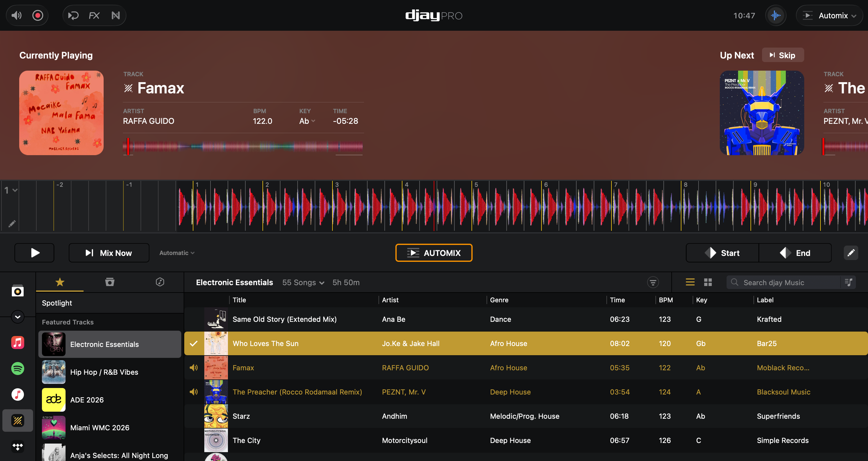Click the Neural Mix N icon
The width and height of the screenshot is (868, 461).
pyautogui.click(x=115, y=15)
